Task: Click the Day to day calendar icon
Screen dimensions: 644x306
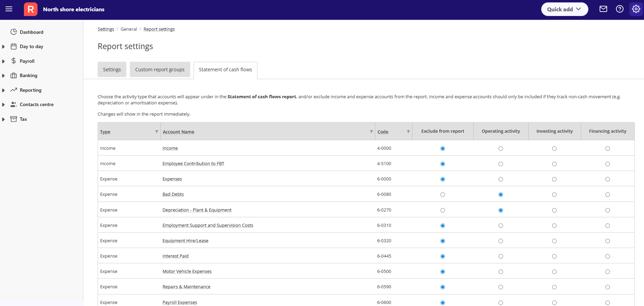Action: tap(14, 46)
